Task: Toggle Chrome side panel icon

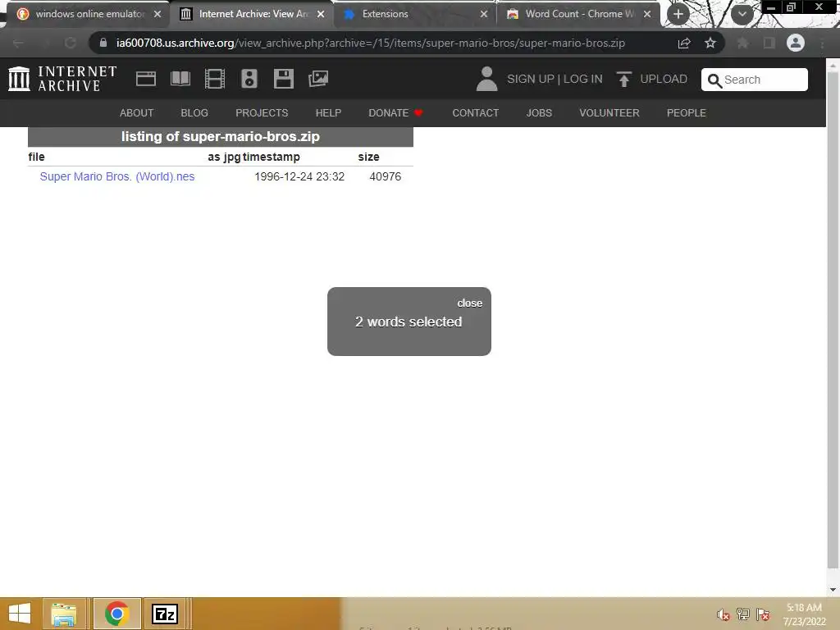Action: [x=769, y=43]
